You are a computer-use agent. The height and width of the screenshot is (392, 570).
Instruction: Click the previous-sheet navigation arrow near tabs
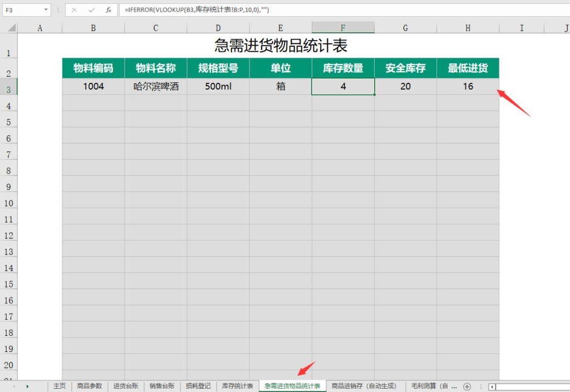click(13, 386)
